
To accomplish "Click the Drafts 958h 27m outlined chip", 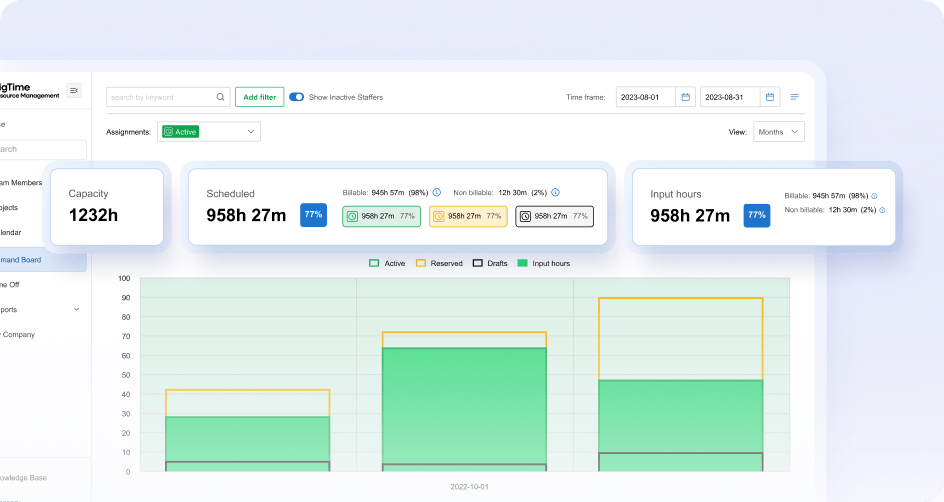I will [x=554, y=217].
